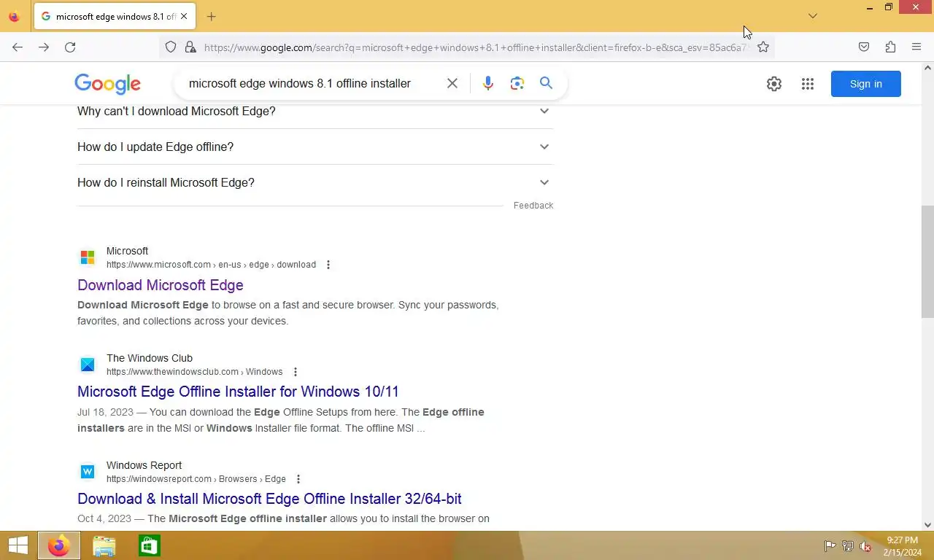
Task: Send Feedback on questions section
Action: tap(533, 206)
